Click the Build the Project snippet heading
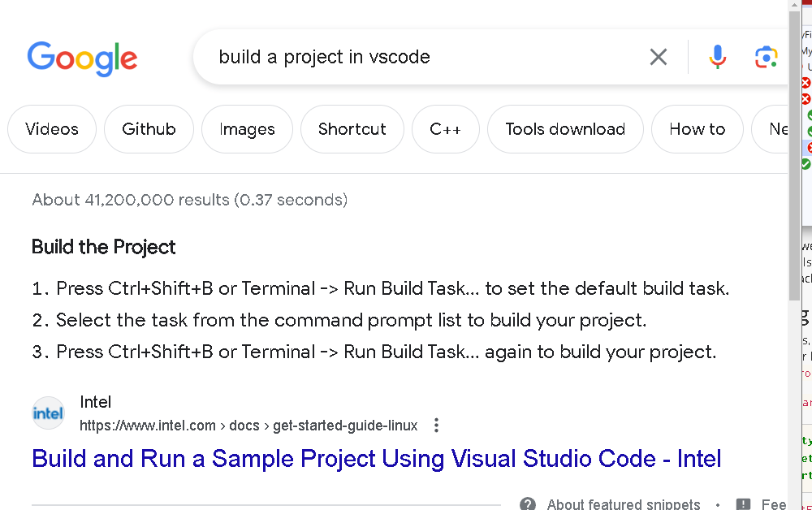Image resolution: width=812 pixels, height=510 pixels. (104, 247)
